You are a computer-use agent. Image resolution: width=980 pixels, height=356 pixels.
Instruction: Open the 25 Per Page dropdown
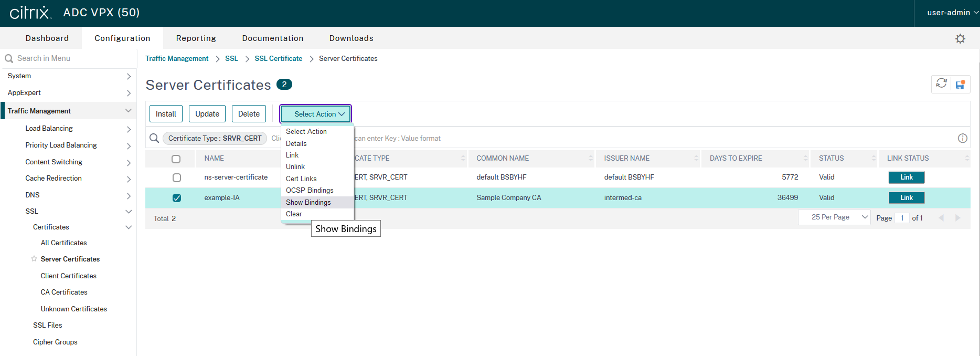coord(834,217)
